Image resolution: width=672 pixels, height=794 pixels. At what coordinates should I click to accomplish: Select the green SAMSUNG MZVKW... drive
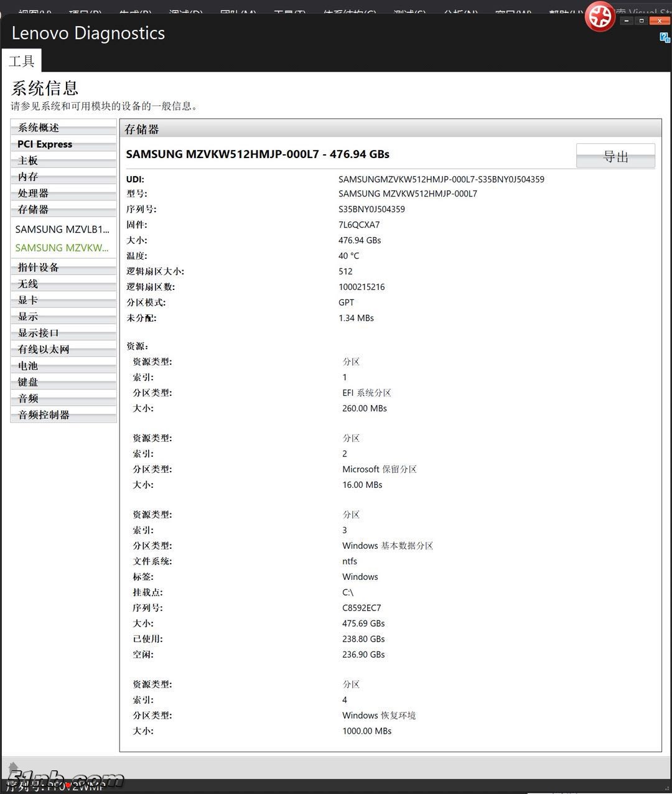62,248
